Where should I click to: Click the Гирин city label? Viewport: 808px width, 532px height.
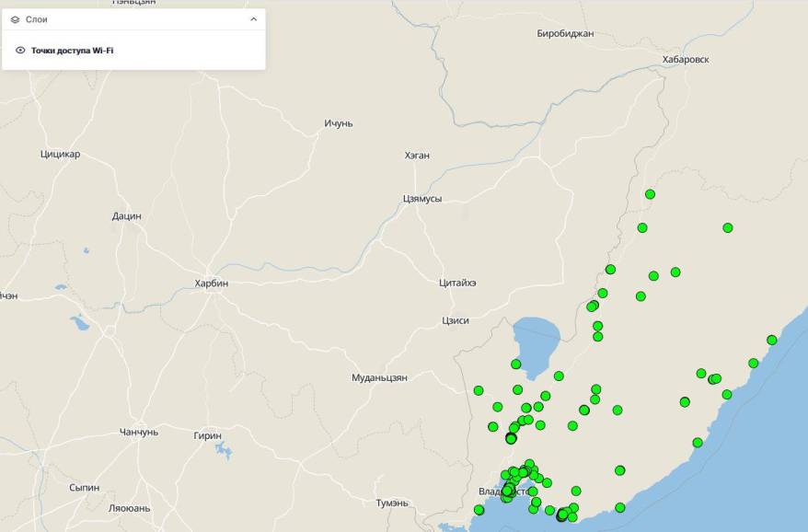[x=207, y=435]
